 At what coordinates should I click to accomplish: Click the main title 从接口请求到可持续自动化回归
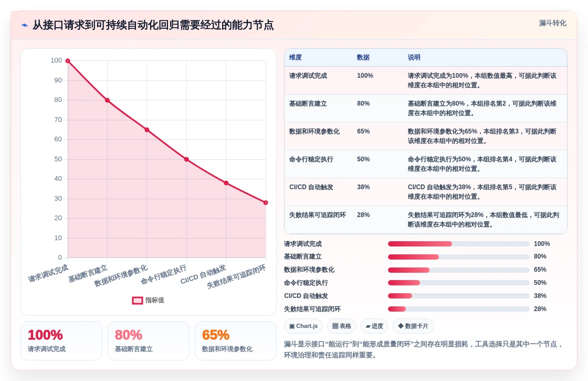153,25
